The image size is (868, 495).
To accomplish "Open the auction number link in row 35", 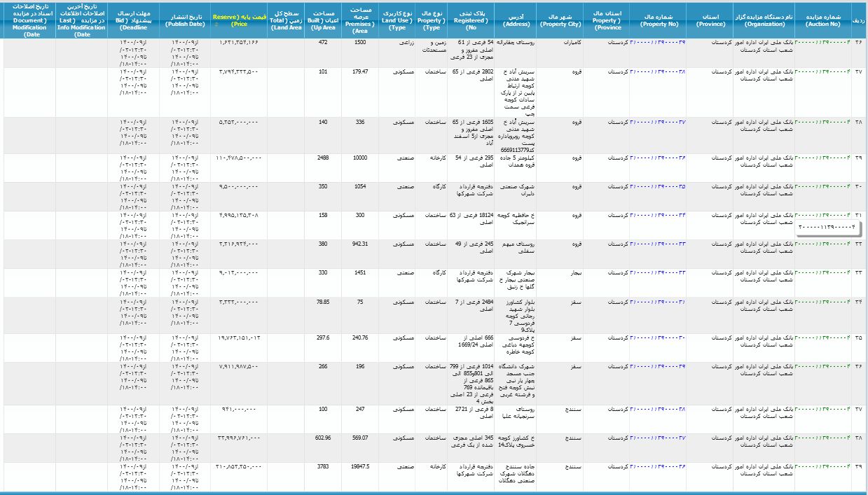I will click(x=822, y=337).
